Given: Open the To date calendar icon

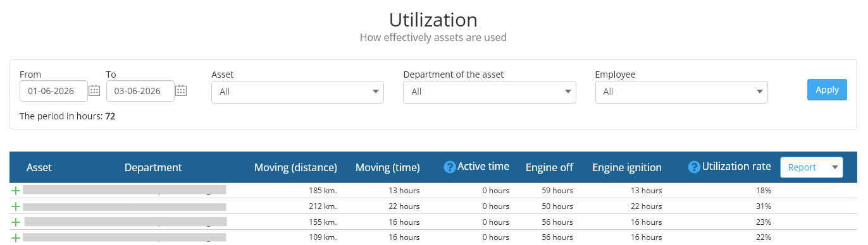Looking at the screenshot, I should 181,90.
